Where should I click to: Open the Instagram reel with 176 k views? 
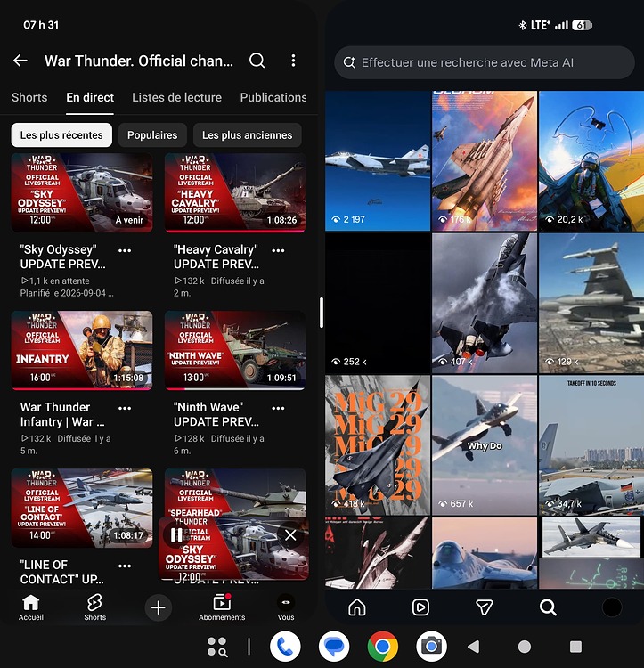click(485, 160)
